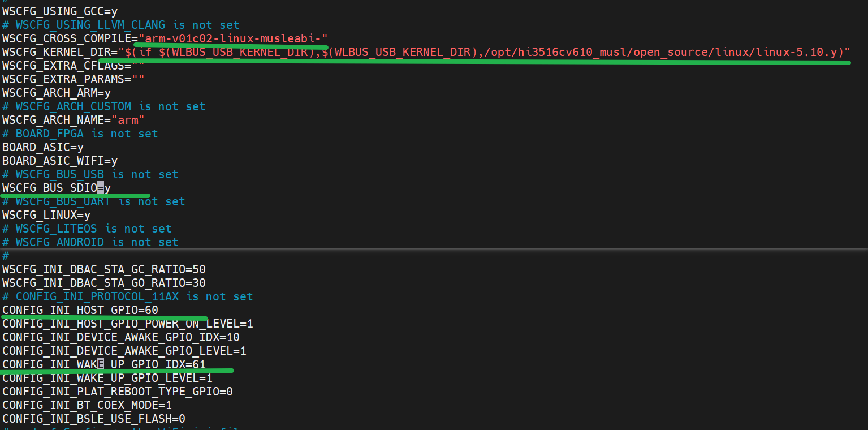This screenshot has width=868, height=430.
Task: Place cursor on BOARD_FPGA not set line
Action: pos(80,134)
